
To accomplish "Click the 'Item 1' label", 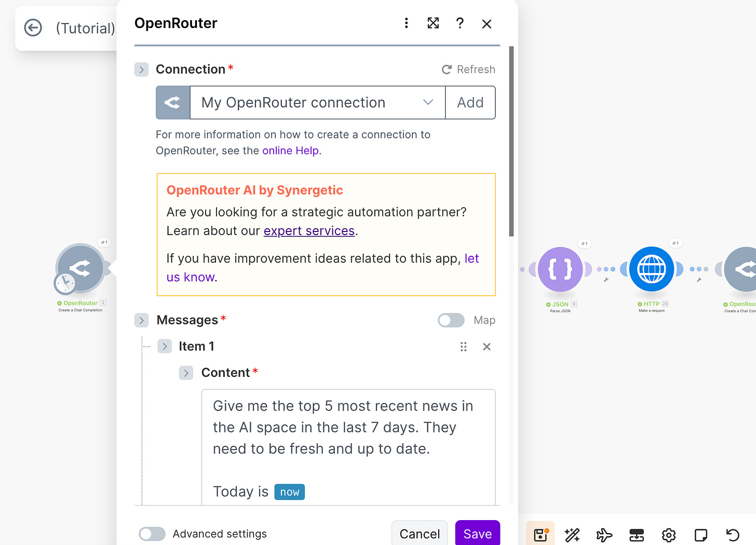I will click(x=196, y=346).
